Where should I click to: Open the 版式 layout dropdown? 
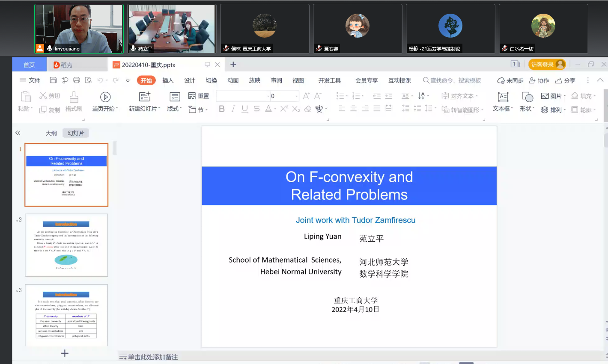click(174, 102)
